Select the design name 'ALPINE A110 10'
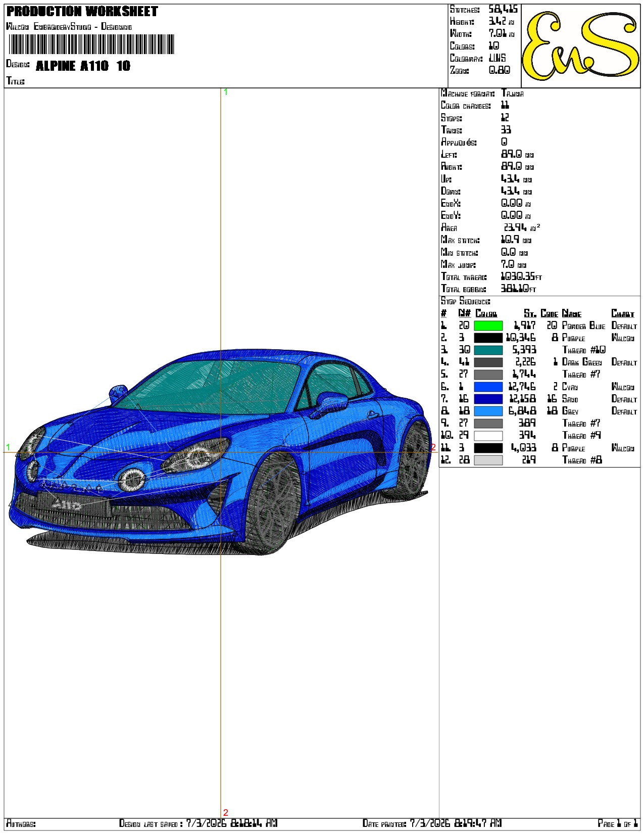 tap(83, 66)
